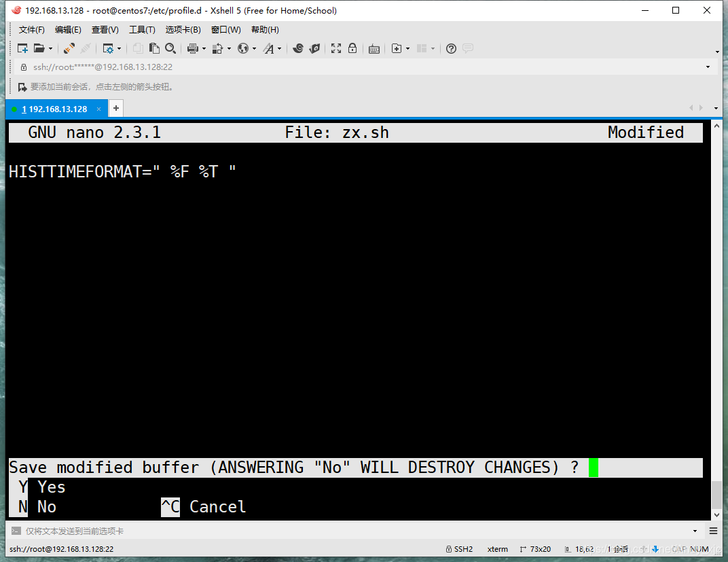Expand the new tab group dropdown arrow
The height and width of the screenshot is (562, 728).
pyautogui.click(x=407, y=49)
